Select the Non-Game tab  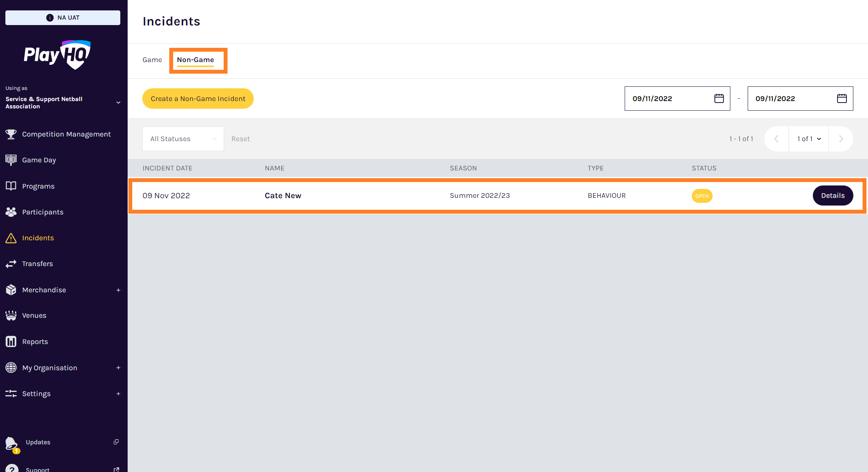(x=196, y=60)
